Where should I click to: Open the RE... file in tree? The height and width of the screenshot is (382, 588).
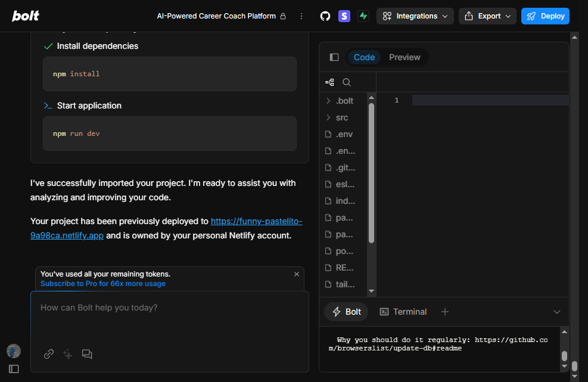click(344, 268)
